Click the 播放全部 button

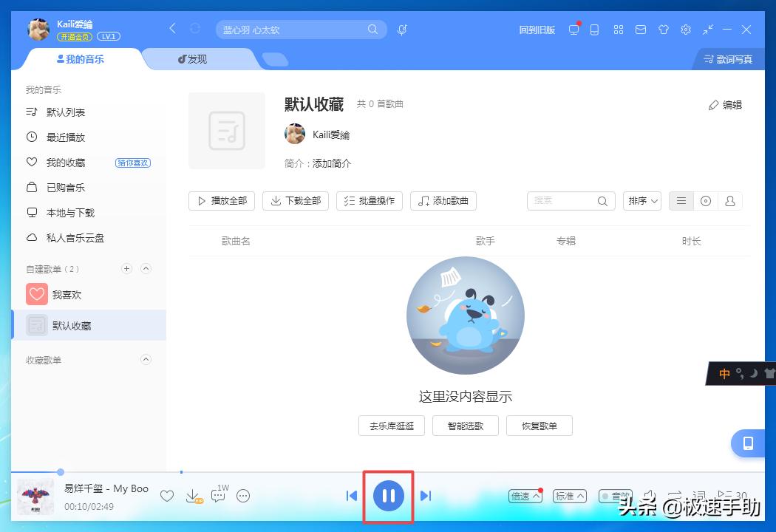[x=221, y=200]
